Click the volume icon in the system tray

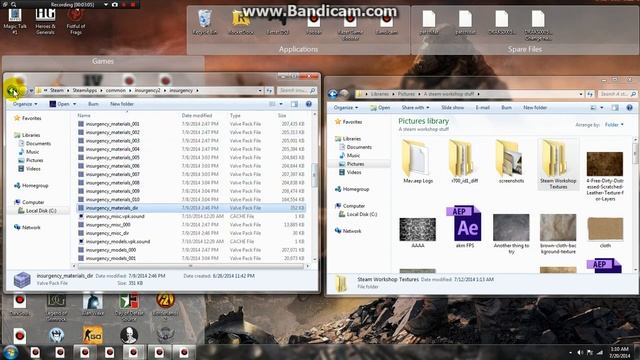click(x=580, y=352)
